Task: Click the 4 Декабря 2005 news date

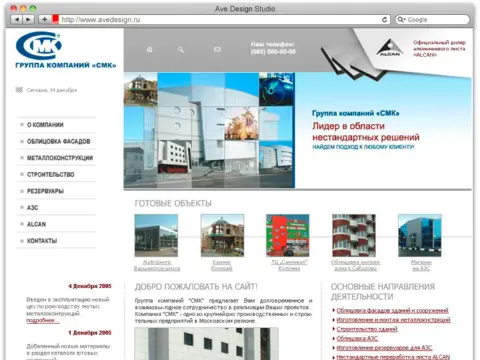Action: (90, 286)
